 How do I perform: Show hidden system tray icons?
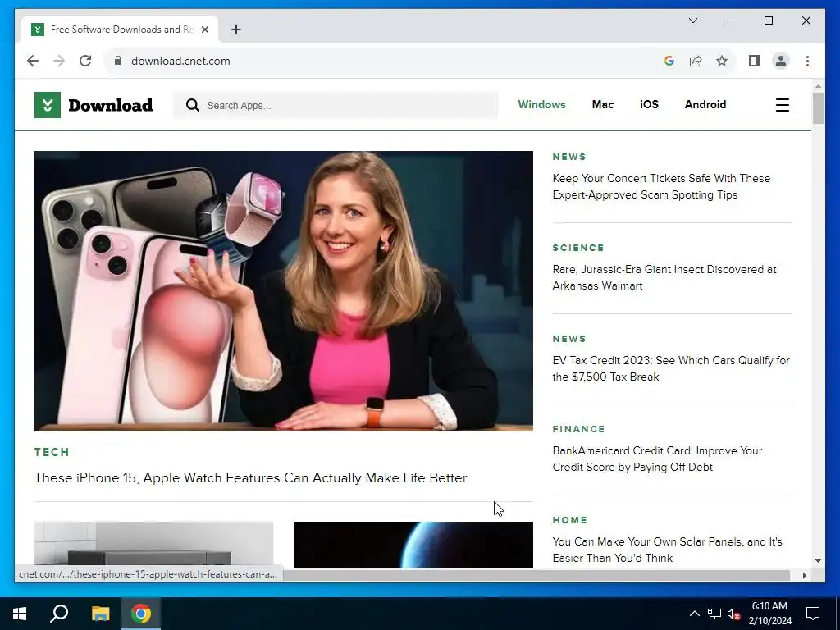pos(694,614)
